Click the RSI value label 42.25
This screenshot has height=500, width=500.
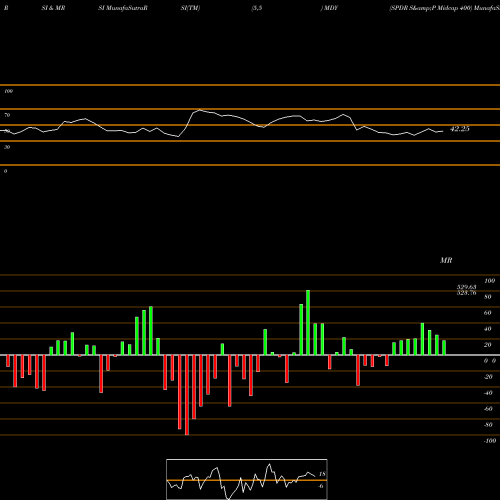[x=460, y=129]
